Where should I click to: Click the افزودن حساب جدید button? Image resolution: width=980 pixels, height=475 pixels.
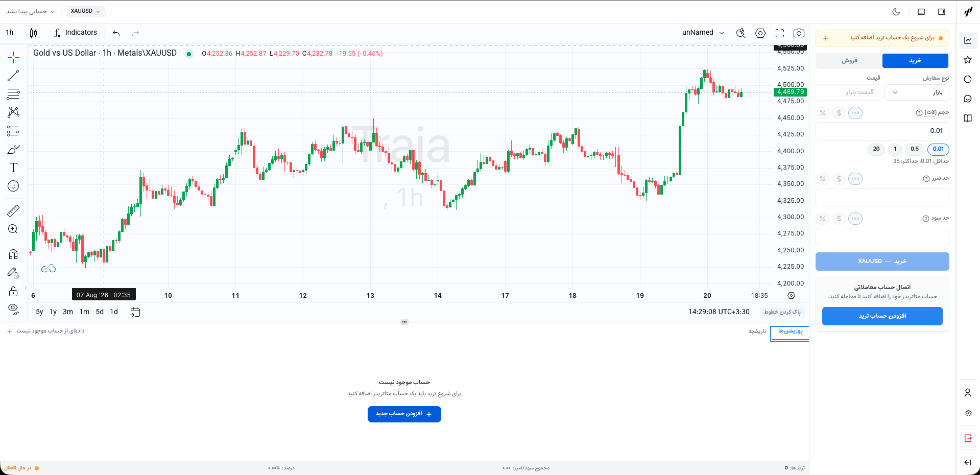[x=404, y=414]
